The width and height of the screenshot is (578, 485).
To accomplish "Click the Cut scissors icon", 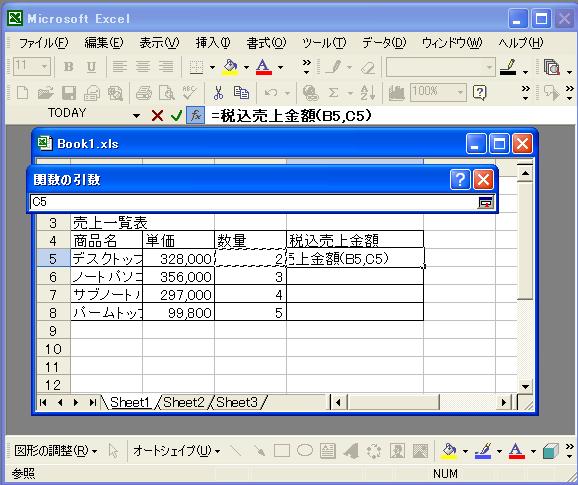I will point(218,93).
